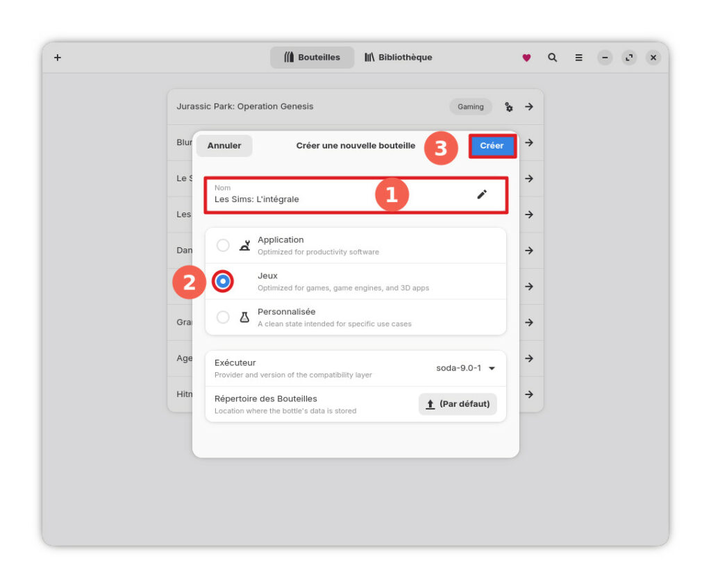Click the pencil edit icon in Nom field
This screenshot has width=711, height=588.
(x=482, y=194)
